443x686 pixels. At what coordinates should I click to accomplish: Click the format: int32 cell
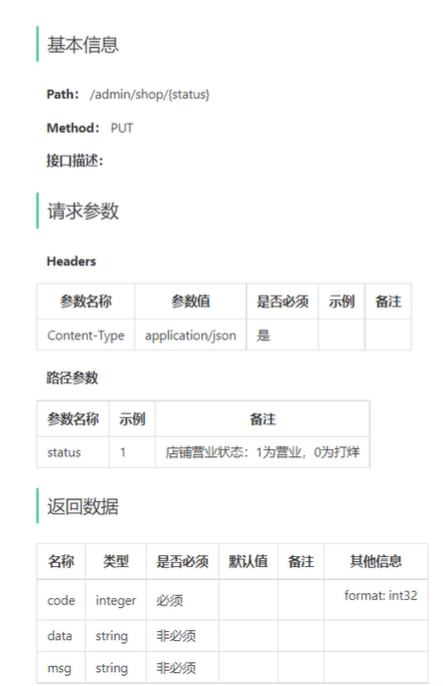point(376,600)
